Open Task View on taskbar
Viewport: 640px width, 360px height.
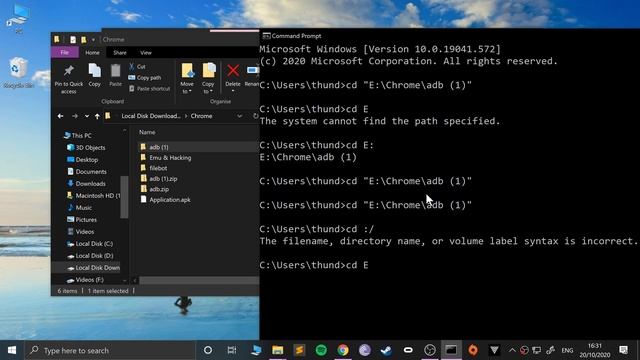(232, 350)
